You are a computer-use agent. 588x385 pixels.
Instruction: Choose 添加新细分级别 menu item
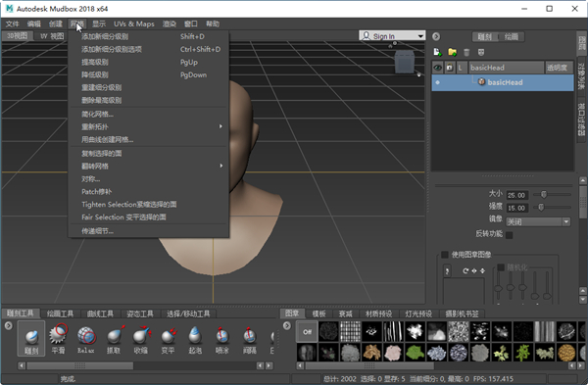pos(149,36)
